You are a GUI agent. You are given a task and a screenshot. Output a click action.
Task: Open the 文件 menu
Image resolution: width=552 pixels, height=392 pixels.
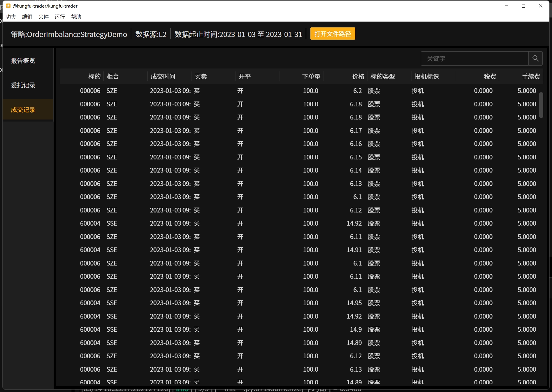click(x=43, y=17)
